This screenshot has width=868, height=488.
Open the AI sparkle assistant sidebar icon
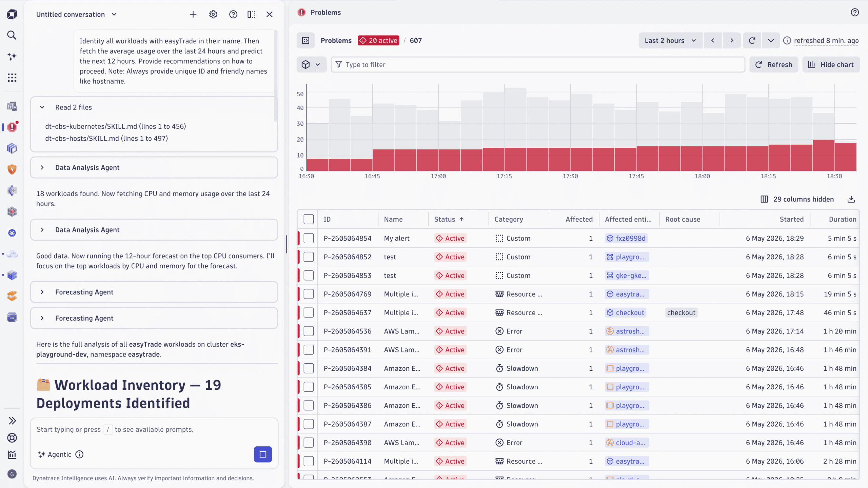(12, 57)
